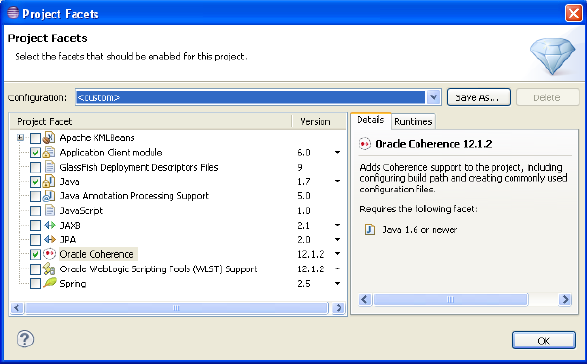Viewport: 587px width, 364px height.
Task: Select GlassFish Deployment Descriptors Files label
Action: click(139, 167)
